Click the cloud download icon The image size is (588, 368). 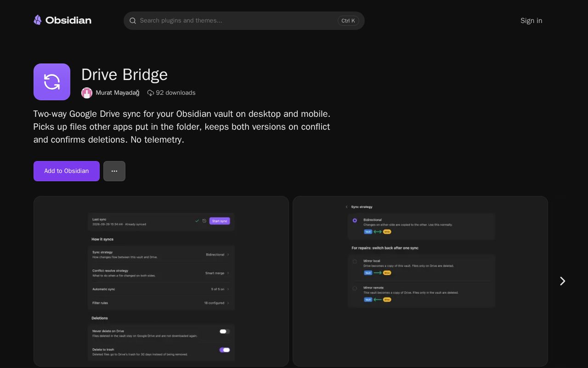[x=151, y=93]
